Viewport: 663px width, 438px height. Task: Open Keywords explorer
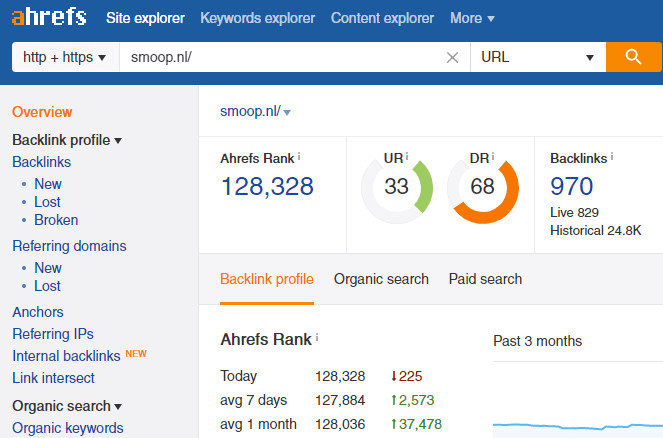click(258, 18)
